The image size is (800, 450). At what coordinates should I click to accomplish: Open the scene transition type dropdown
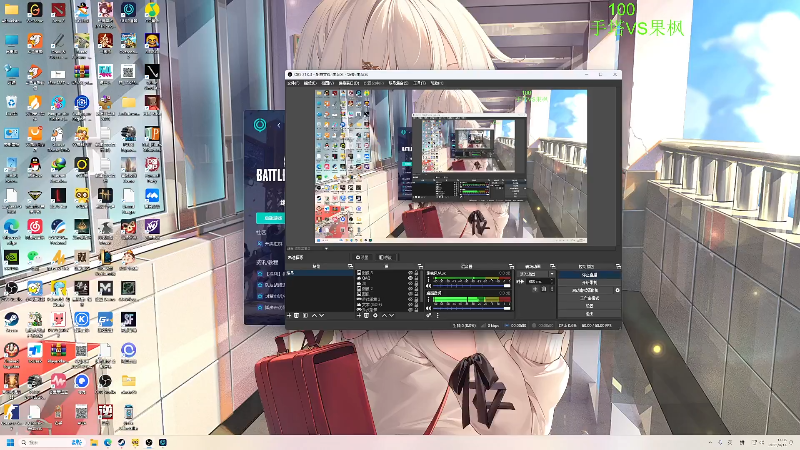[x=536, y=273]
